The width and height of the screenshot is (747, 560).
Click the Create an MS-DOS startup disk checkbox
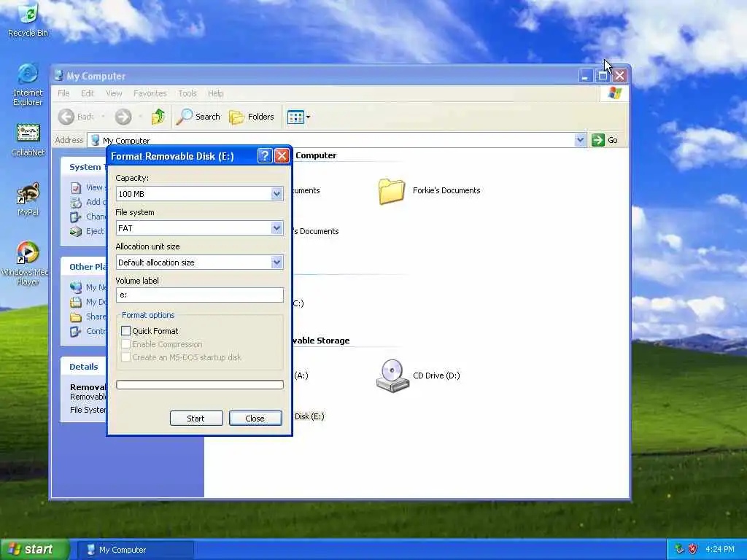pos(125,357)
